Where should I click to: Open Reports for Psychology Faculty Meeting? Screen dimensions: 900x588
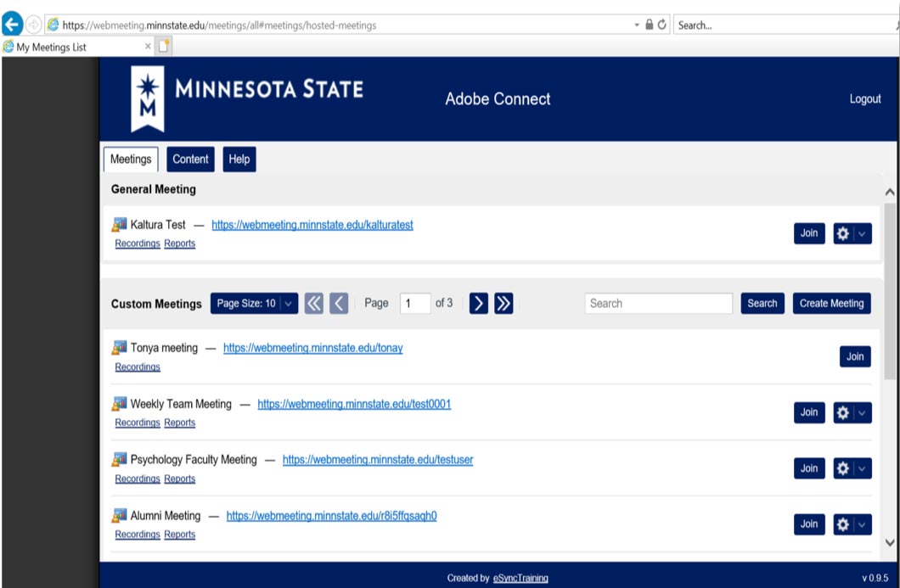[x=180, y=479]
